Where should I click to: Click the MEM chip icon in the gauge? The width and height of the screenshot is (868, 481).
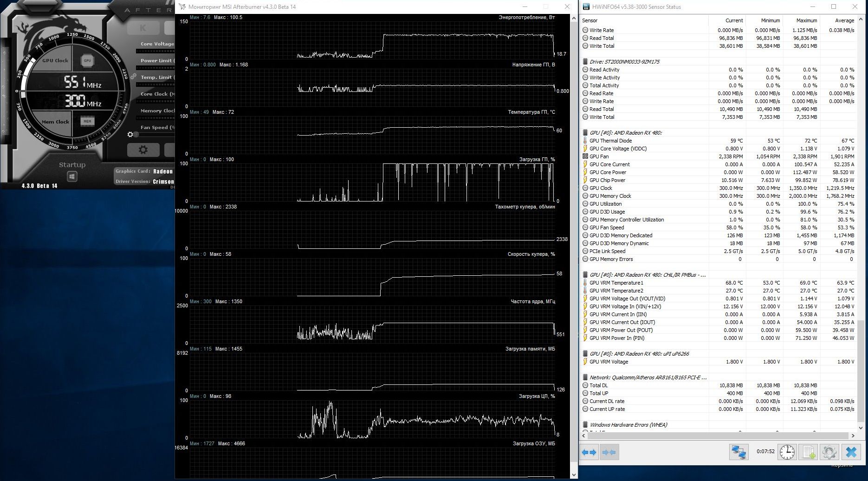[87, 121]
